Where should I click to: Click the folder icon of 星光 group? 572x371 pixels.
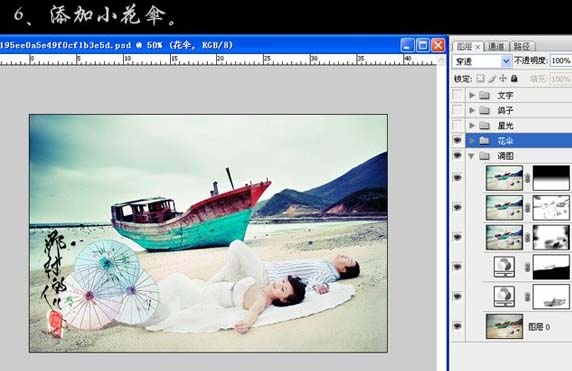(484, 125)
